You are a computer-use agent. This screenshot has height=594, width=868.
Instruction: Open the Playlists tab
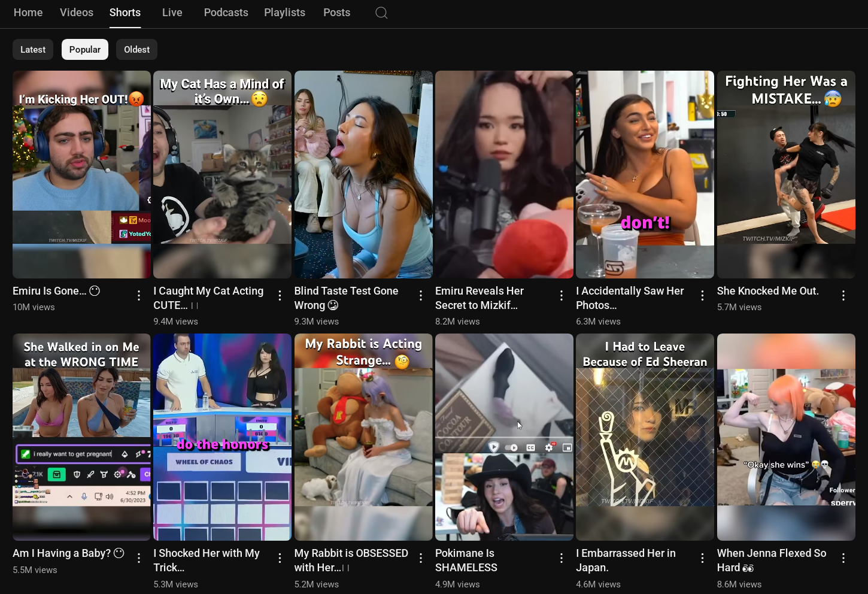coord(285,13)
